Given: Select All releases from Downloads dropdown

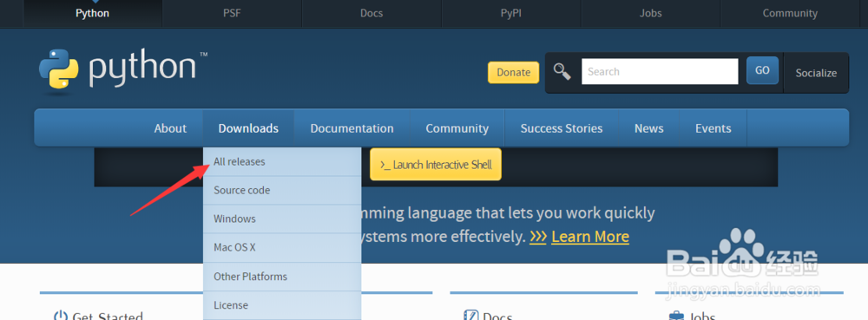Looking at the screenshot, I should [x=282, y=161].
